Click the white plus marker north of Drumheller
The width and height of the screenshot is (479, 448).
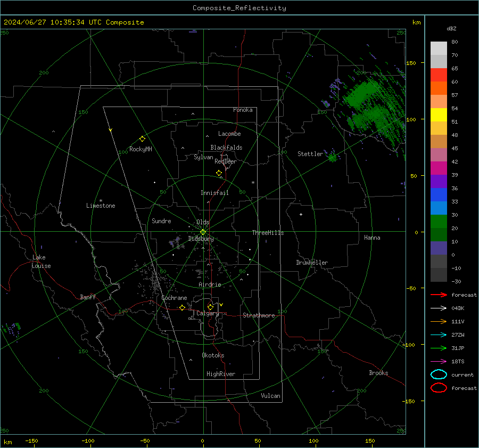(301, 214)
